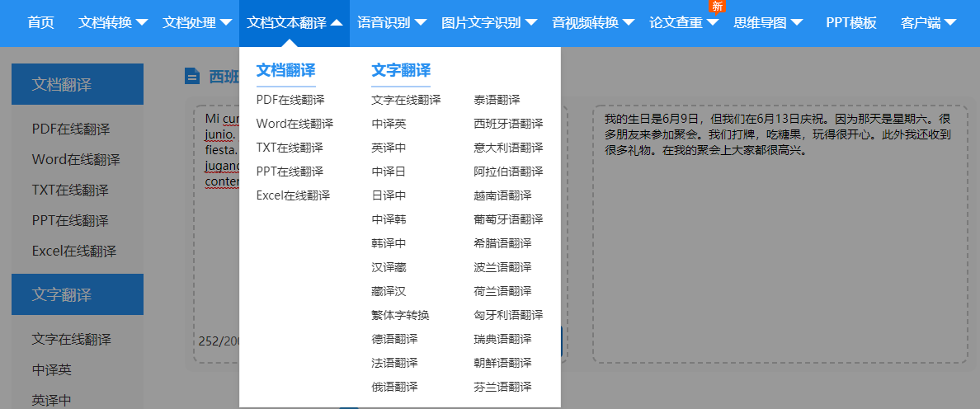
Task: Open 荷兰语翻译 option
Action: pos(502,291)
